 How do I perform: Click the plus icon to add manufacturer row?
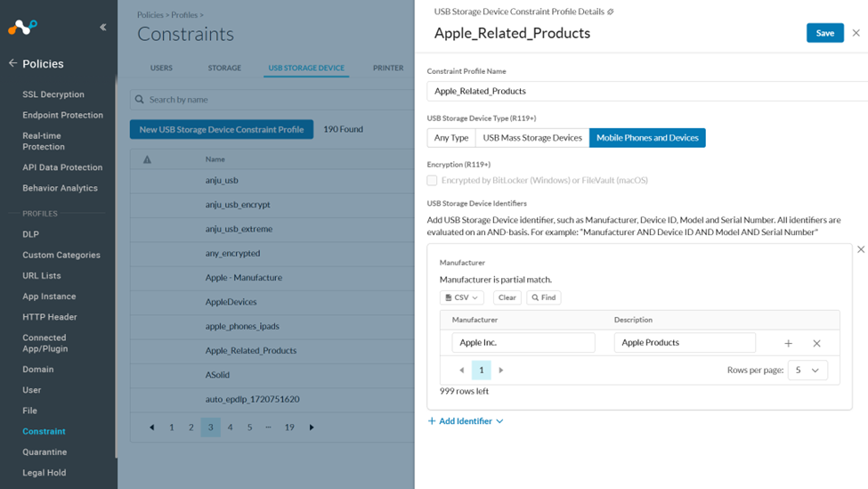coord(788,343)
